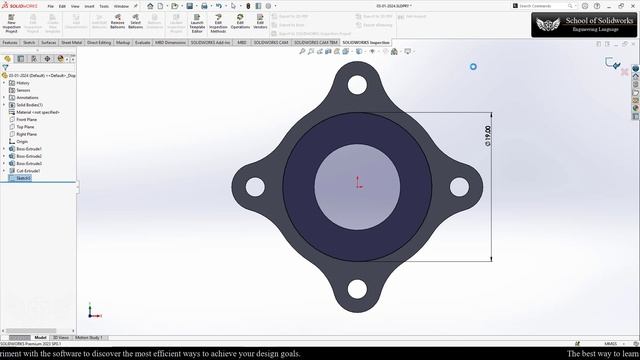Click Remove Balloons tool
This screenshot has width=640, height=360.
point(118,21)
